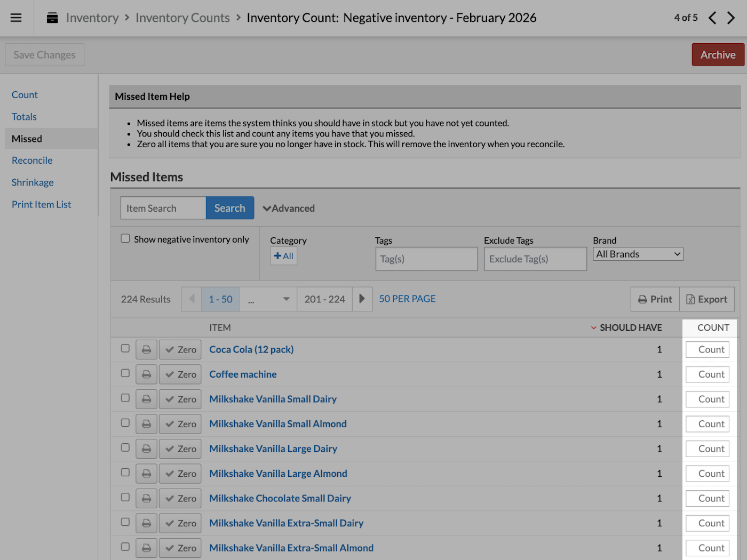Enable Show negative inventory only

point(125,238)
